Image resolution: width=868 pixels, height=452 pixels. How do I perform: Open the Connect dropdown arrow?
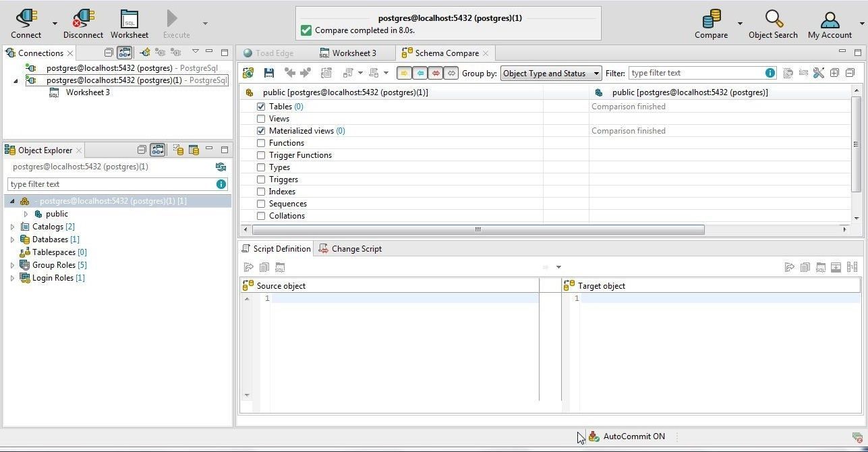point(55,24)
